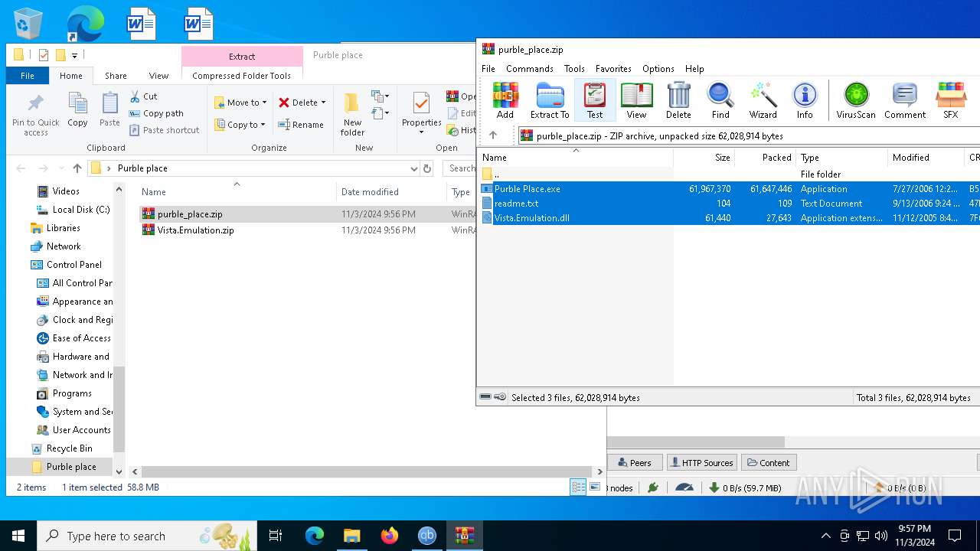The width and height of the screenshot is (980, 551).
Task: Click the WinRAR taskbar icon
Action: click(x=464, y=536)
